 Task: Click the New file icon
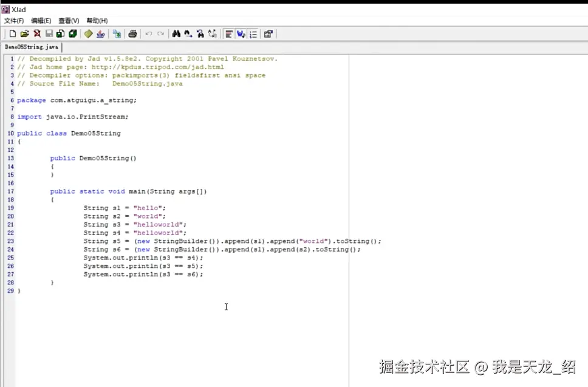[12, 34]
